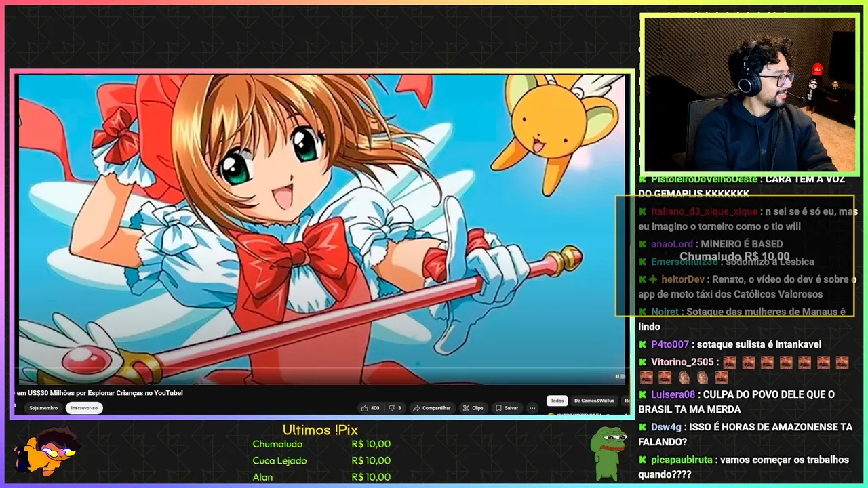Click chat username Noiret
This screenshot has width=868, height=488.
click(x=665, y=312)
